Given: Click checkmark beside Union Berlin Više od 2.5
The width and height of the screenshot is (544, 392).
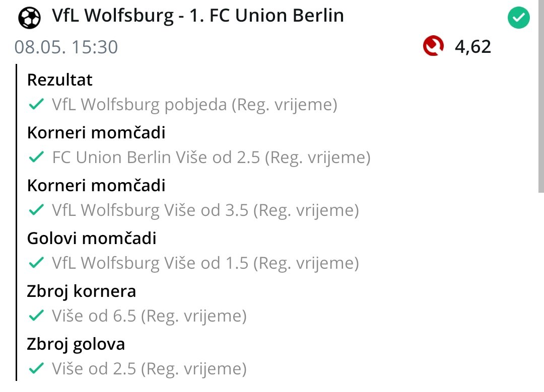Looking at the screenshot, I should [36, 158].
